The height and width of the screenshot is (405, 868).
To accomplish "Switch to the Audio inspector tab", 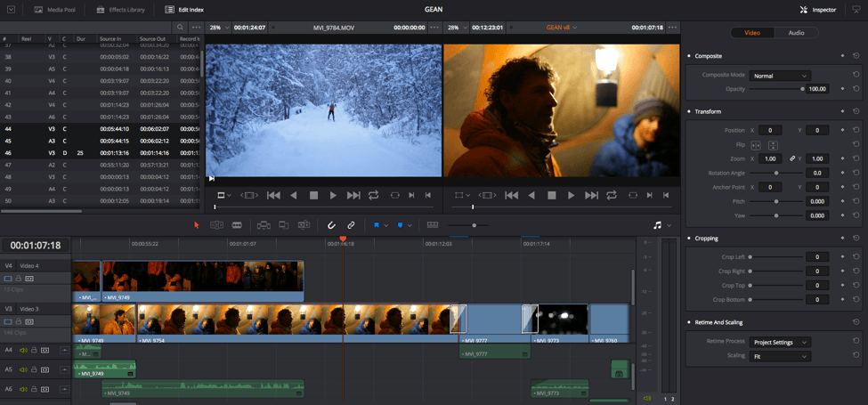I will tap(796, 33).
